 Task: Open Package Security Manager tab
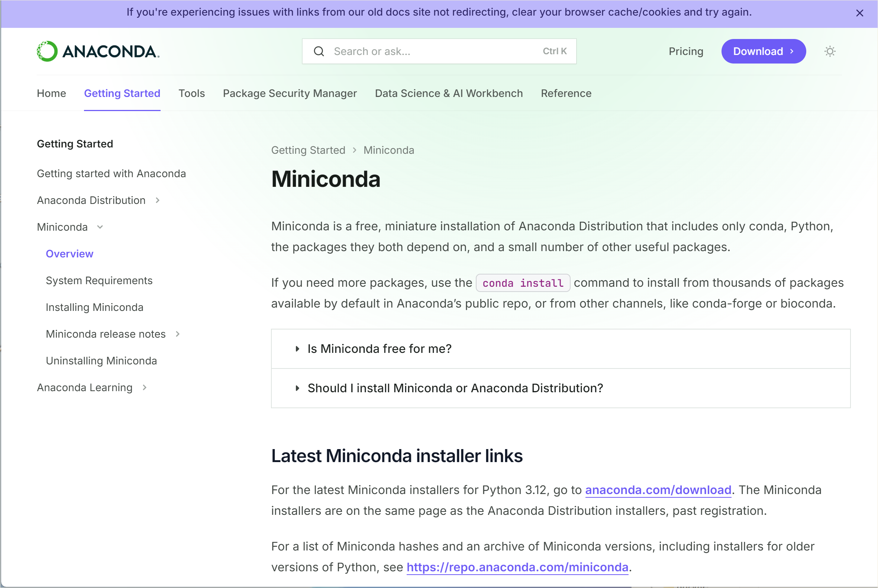[x=290, y=93]
